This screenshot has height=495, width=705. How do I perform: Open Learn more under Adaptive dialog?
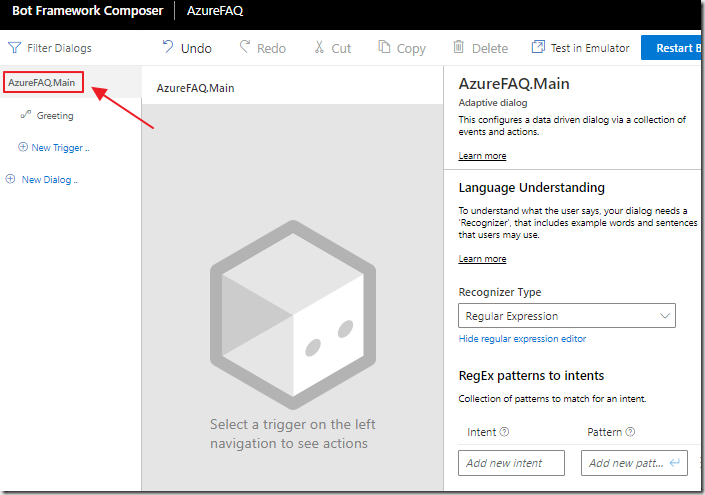pyautogui.click(x=482, y=156)
